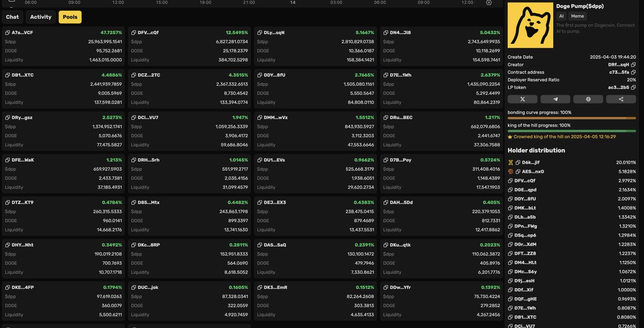
Task: Copy pool address DFE...WaK
Action: 7,160
